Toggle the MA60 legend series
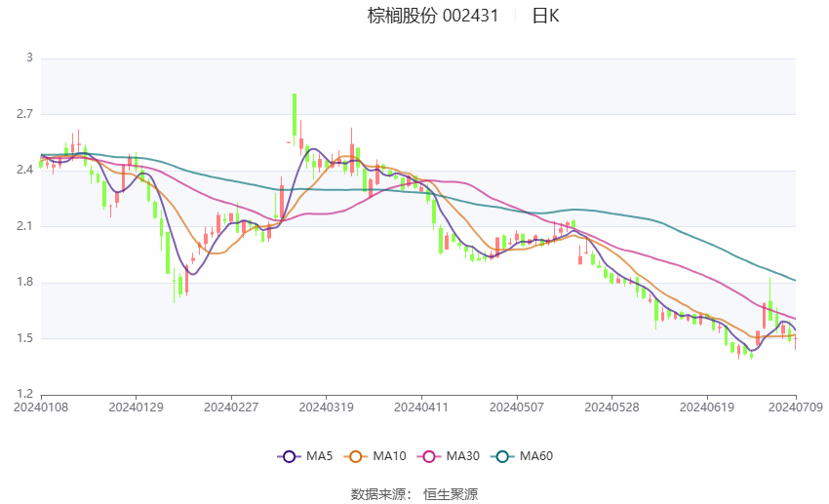 click(522, 456)
